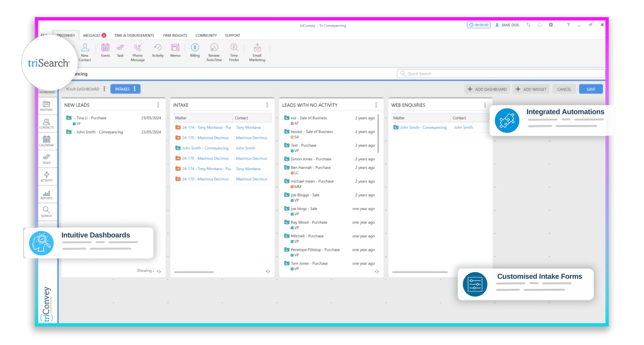This screenshot has width=644, height=345.
Task: Open the Messages tab
Action: pos(95,35)
